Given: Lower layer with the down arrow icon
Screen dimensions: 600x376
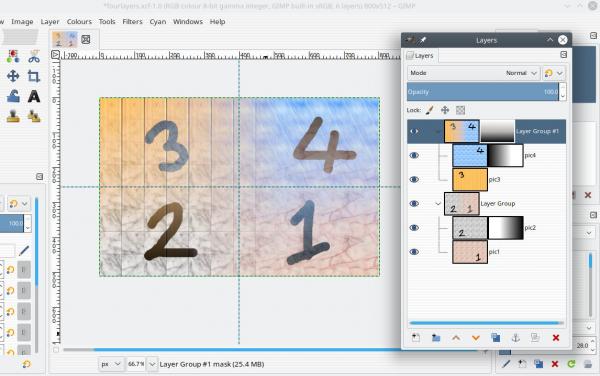Looking at the screenshot, I should [x=476, y=338].
